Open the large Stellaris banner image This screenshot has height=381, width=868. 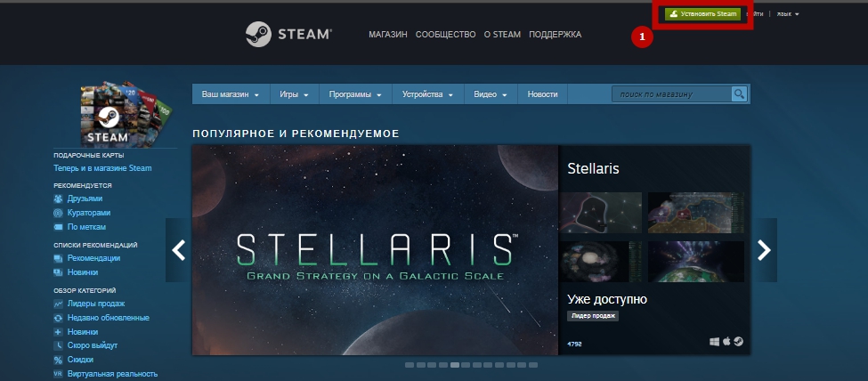coord(376,250)
